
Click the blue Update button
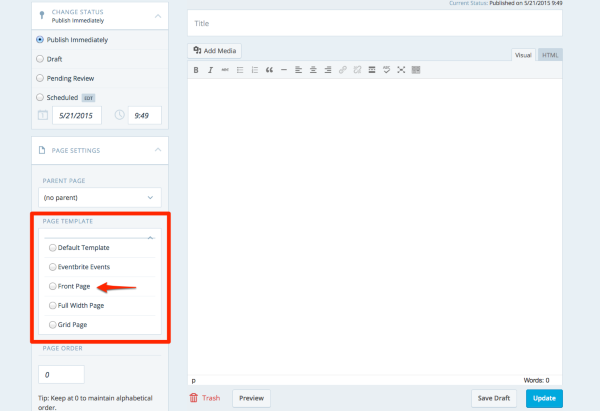tap(544, 398)
